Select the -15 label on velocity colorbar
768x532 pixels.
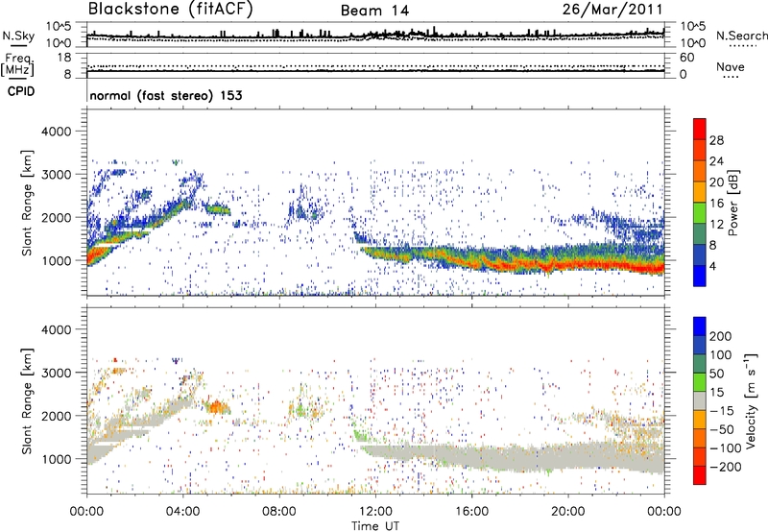click(721, 411)
